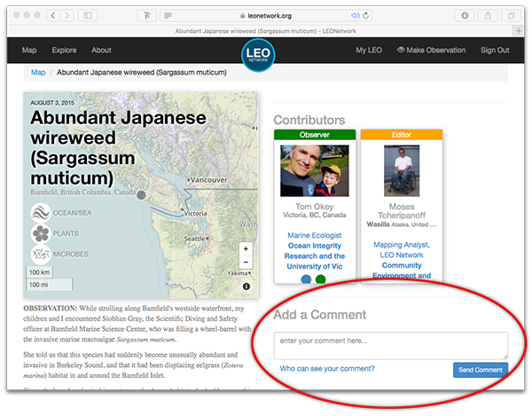Click into the comment text field
Screen dimensions: 532x416
pos(390,344)
